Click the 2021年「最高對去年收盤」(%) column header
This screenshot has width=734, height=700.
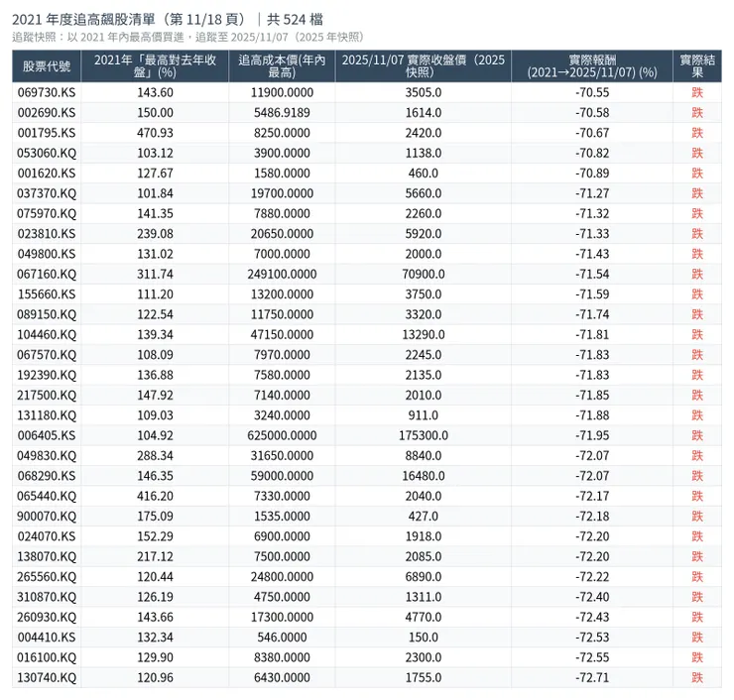coord(155,66)
